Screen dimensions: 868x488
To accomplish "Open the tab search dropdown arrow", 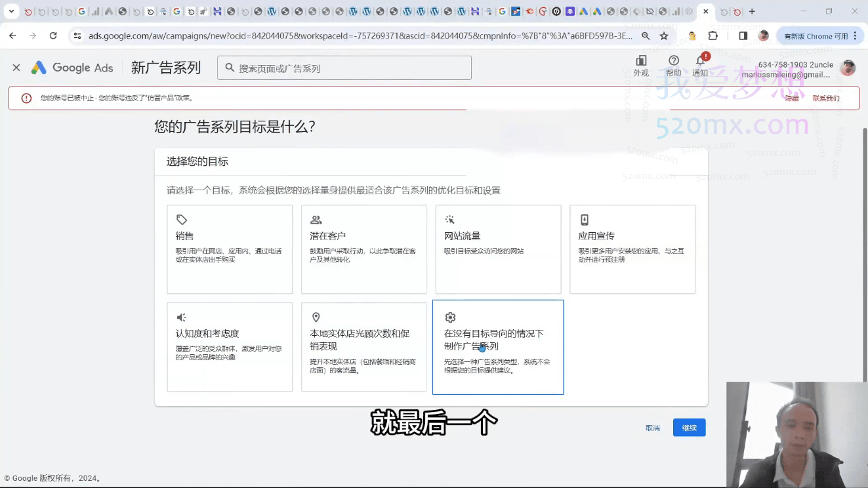I will click(11, 11).
